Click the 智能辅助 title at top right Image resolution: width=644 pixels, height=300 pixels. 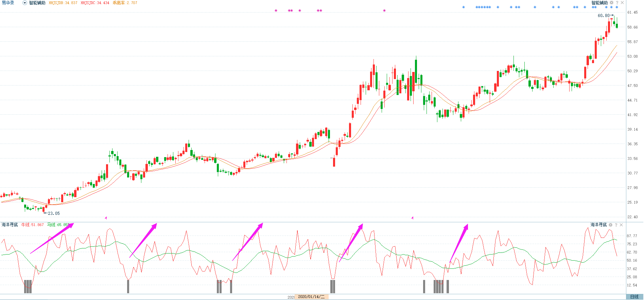coord(599,3)
